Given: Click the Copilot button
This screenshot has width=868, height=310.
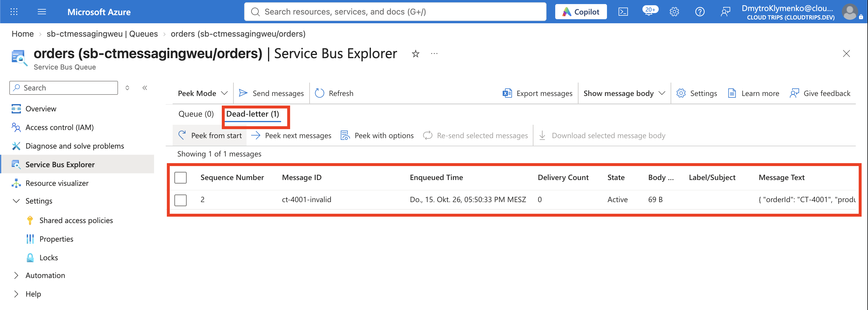Looking at the screenshot, I should (x=581, y=12).
